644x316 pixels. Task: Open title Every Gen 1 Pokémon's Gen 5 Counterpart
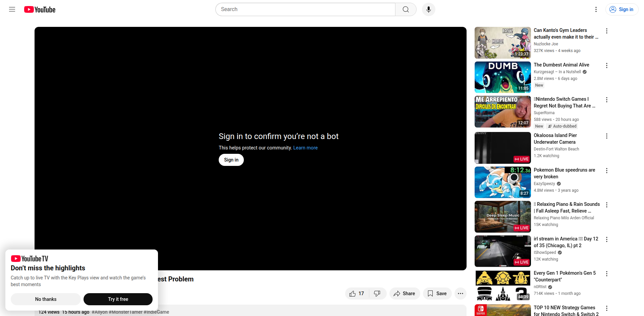pyautogui.click(x=565, y=276)
